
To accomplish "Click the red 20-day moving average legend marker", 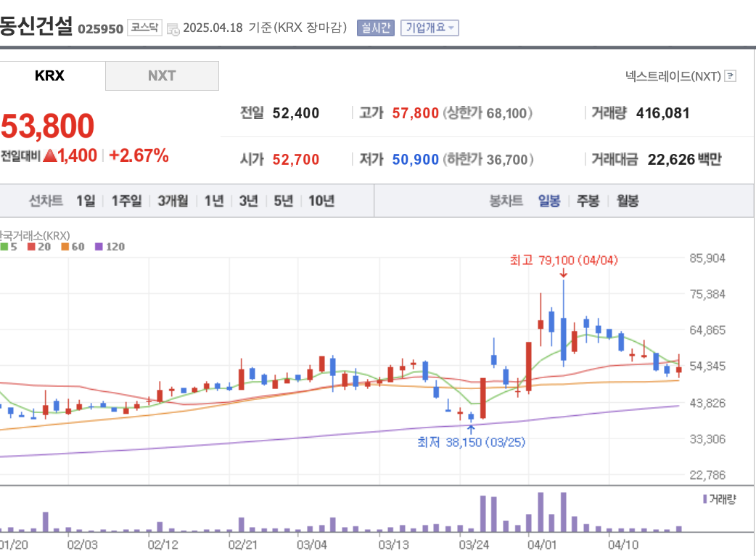I will [x=30, y=247].
